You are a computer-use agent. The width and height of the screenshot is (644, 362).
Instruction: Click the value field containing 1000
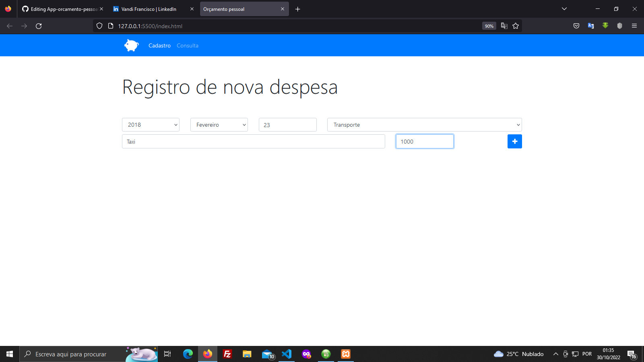click(x=424, y=141)
